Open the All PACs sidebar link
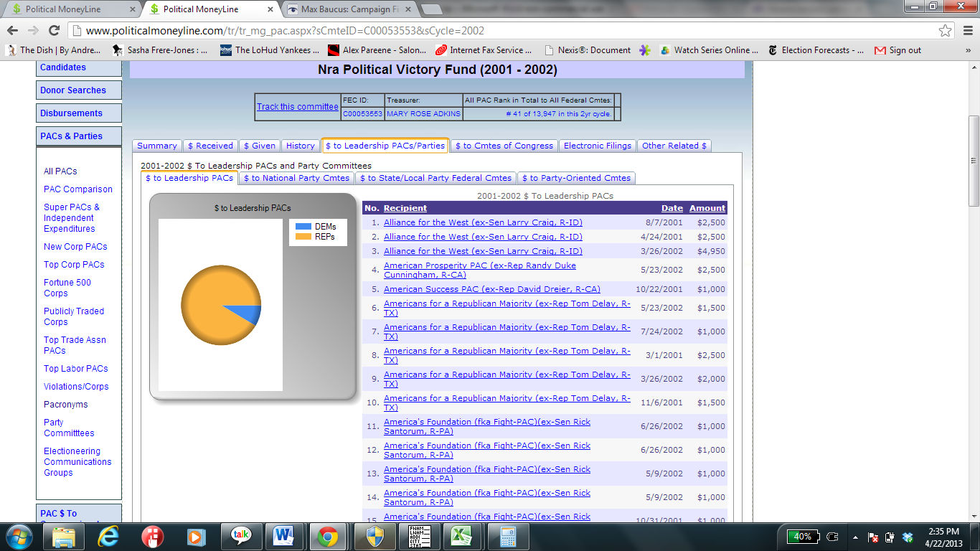The height and width of the screenshot is (551, 980). pos(60,171)
